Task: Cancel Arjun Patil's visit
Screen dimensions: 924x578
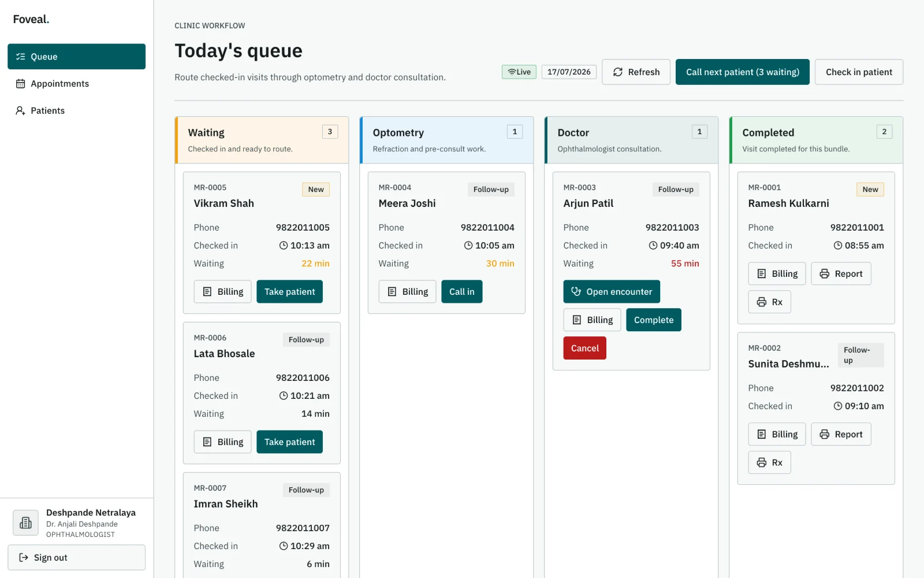Action: point(585,349)
